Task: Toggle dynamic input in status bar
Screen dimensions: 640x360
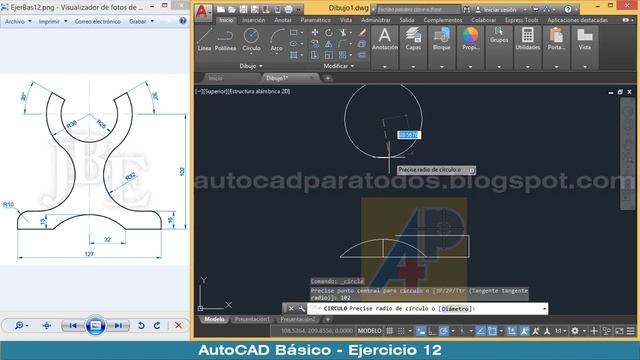Action: tap(421, 331)
